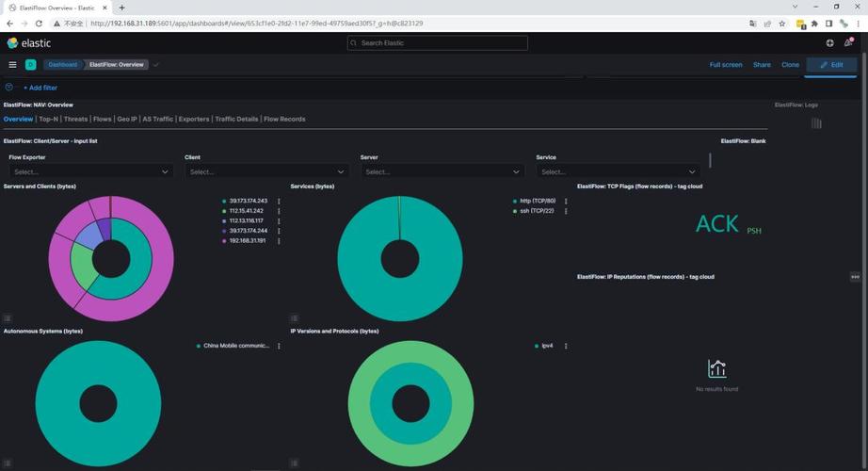Switch to the Top-N navigation tab

(x=48, y=120)
